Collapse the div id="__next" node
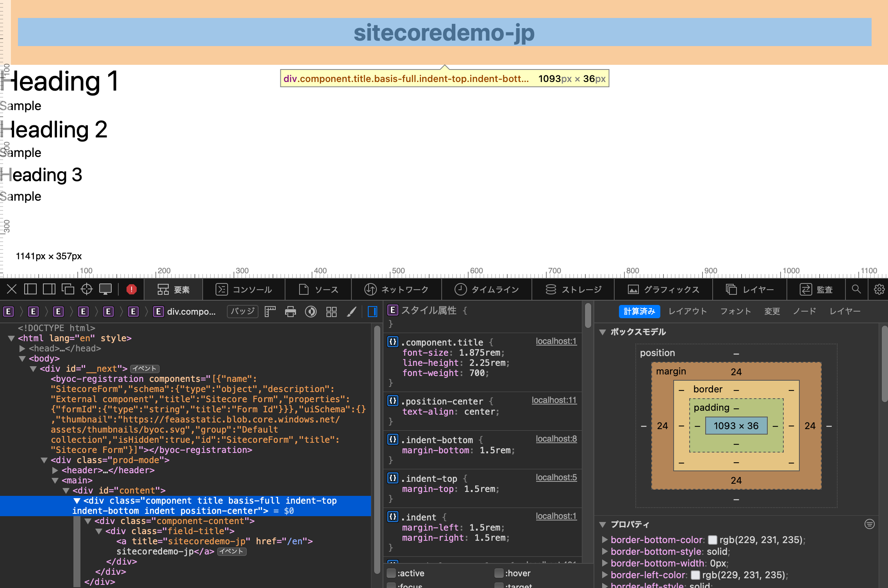Screen dimensions: 888x588 [33, 369]
